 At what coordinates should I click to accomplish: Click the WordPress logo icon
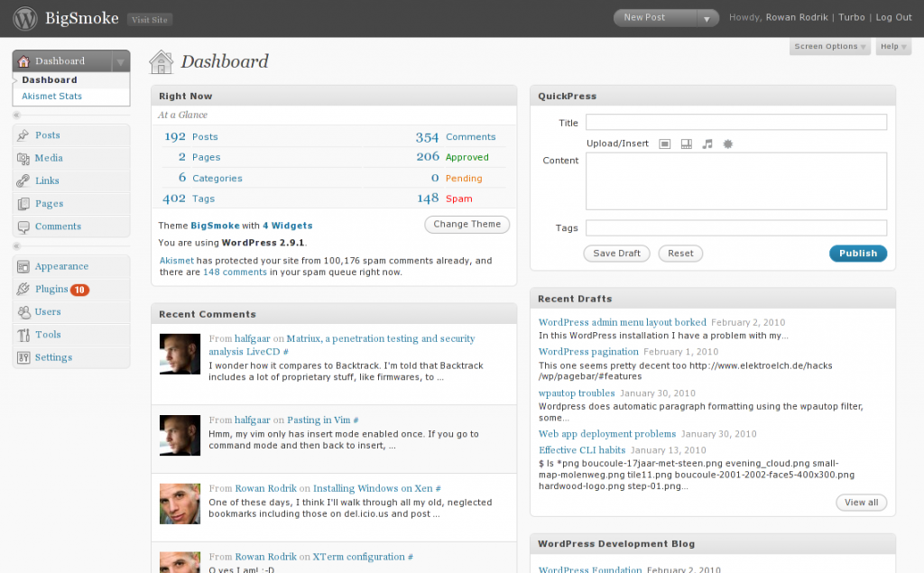pyautogui.click(x=25, y=18)
